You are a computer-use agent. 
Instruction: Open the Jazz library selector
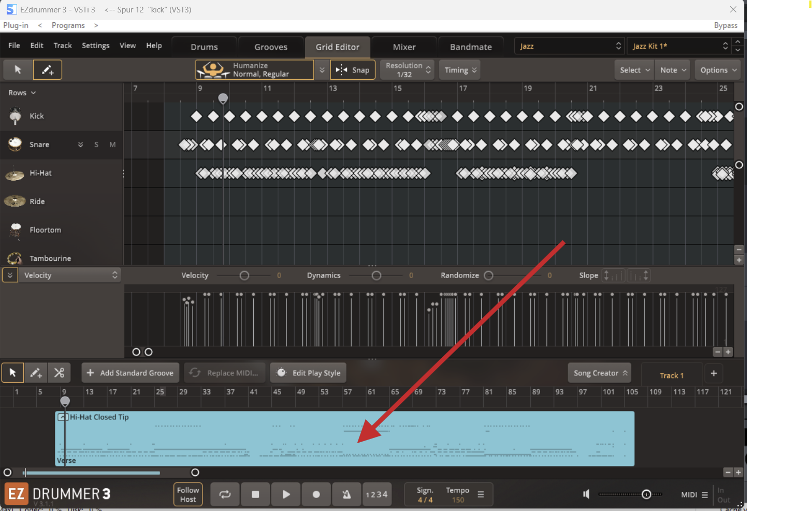pyautogui.click(x=569, y=46)
